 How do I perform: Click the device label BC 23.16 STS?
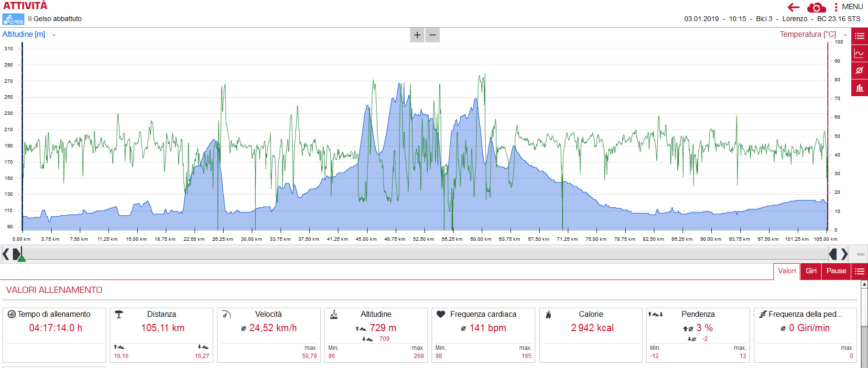tap(839, 19)
